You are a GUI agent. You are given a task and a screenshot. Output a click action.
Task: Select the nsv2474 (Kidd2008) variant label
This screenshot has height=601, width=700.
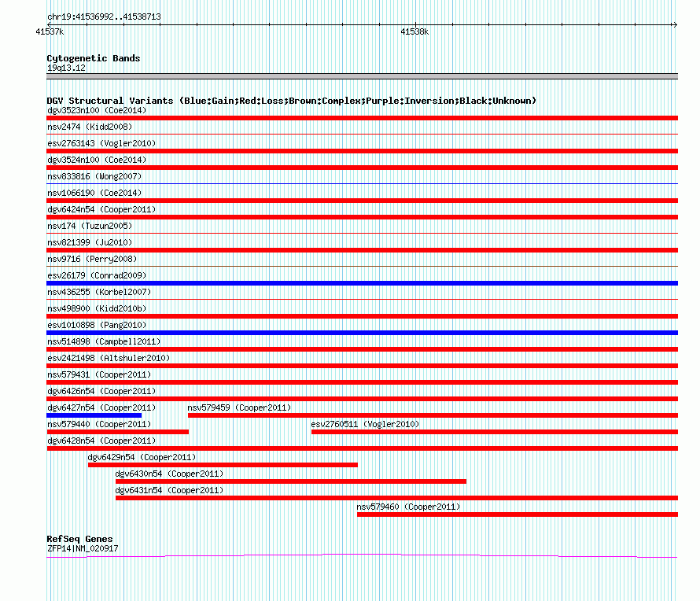click(x=90, y=127)
